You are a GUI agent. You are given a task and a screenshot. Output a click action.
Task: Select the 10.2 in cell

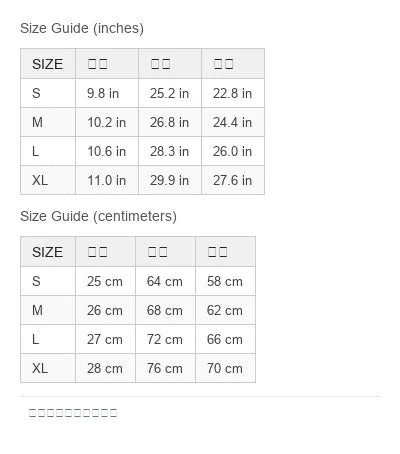pos(107,122)
